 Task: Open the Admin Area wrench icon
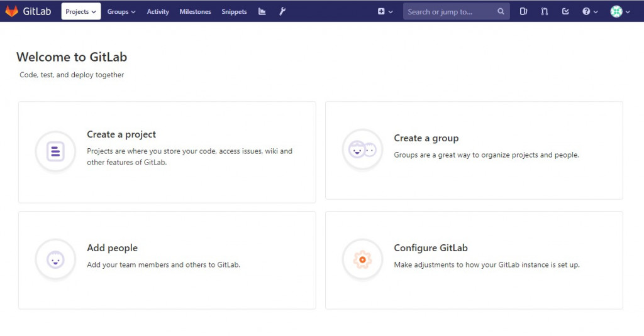(x=282, y=11)
